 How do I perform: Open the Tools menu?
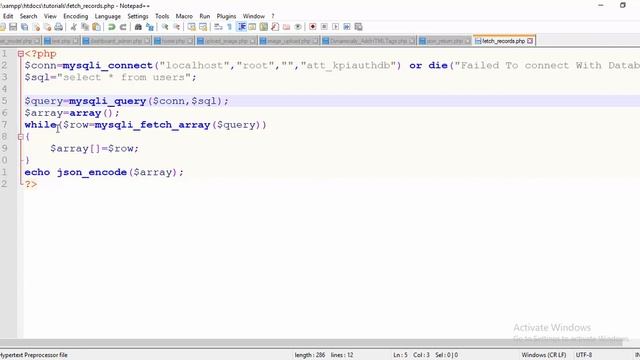[162, 16]
